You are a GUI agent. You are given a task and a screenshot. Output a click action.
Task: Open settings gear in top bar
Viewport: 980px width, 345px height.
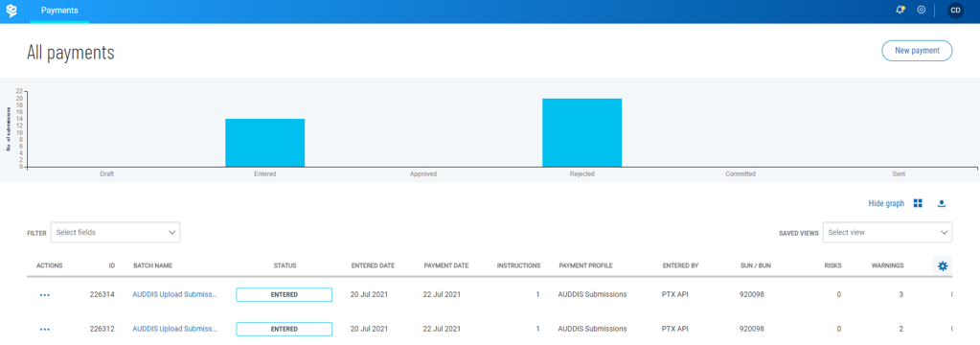pos(922,10)
